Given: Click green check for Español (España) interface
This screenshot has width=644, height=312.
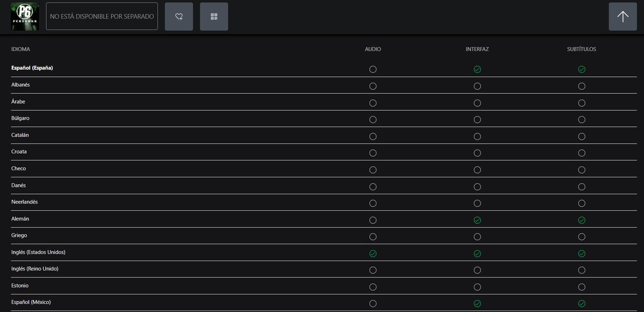Looking at the screenshot, I should [477, 69].
